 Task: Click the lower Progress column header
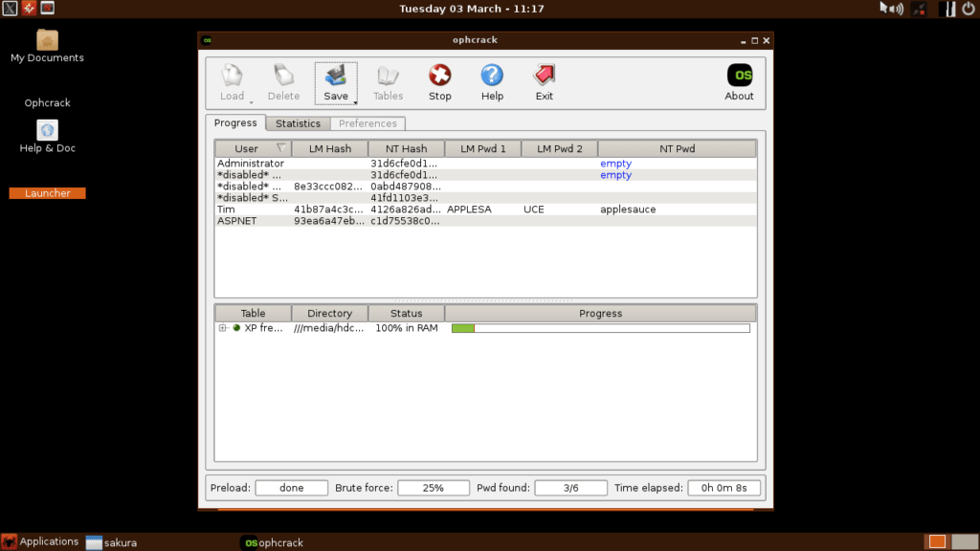click(x=601, y=313)
